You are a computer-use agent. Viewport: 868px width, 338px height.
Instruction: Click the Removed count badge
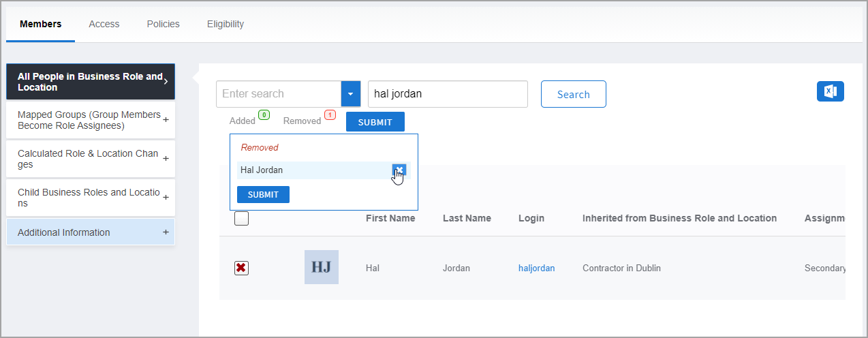pos(330,115)
